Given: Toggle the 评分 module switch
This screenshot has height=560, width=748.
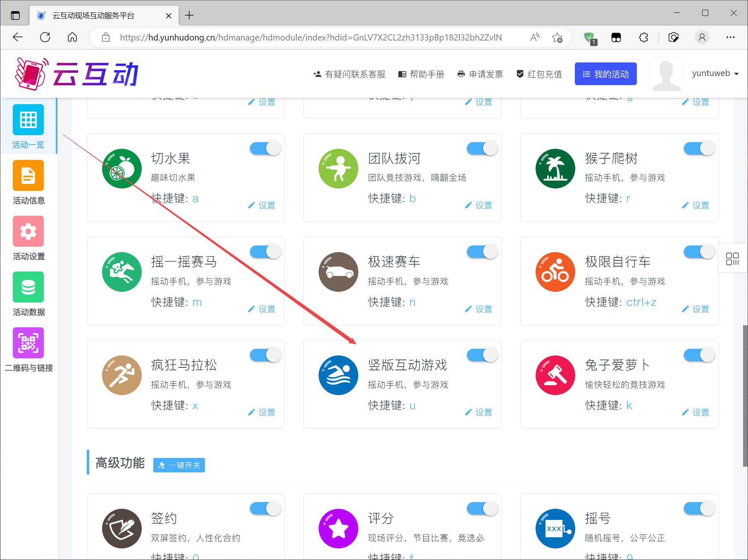Looking at the screenshot, I should (x=482, y=508).
